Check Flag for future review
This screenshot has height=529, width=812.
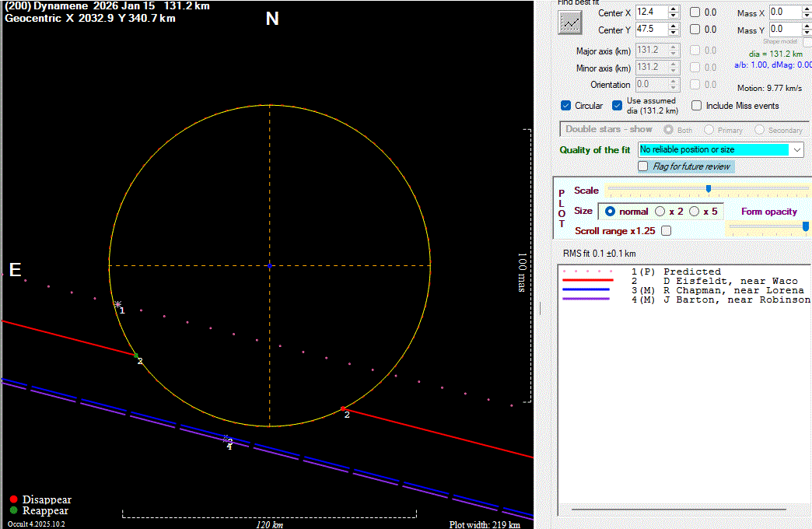click(x=643, y=166)
